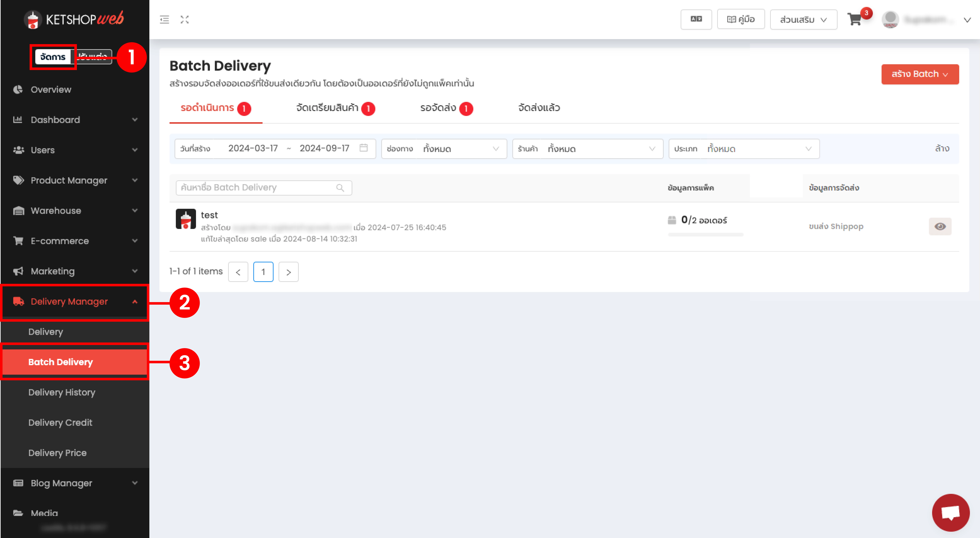Expand the Users menu chevron
The height and width of the screenshot is (538, 980).
pyautogui.click(x=135, y=150)
